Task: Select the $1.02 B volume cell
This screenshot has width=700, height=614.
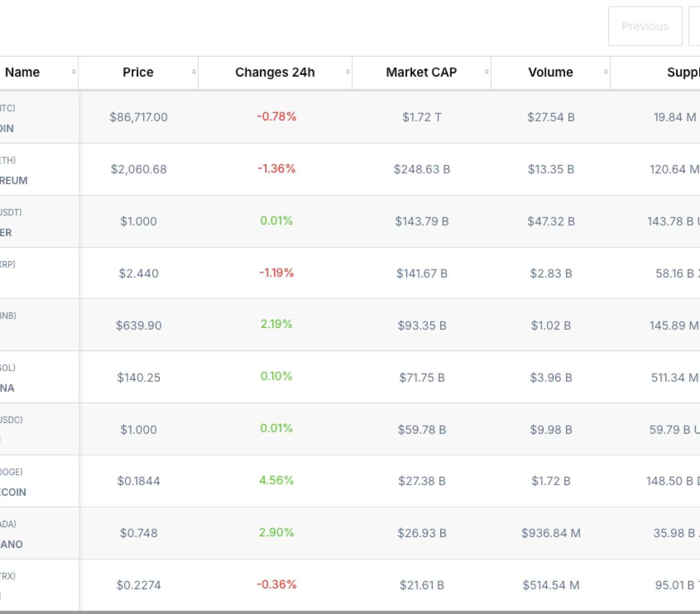Action: (551, 326)
